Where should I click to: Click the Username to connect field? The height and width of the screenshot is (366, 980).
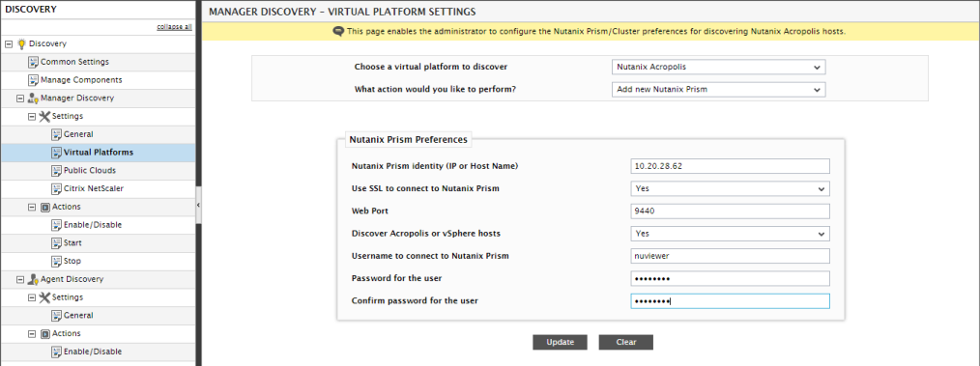pos(730,256)
